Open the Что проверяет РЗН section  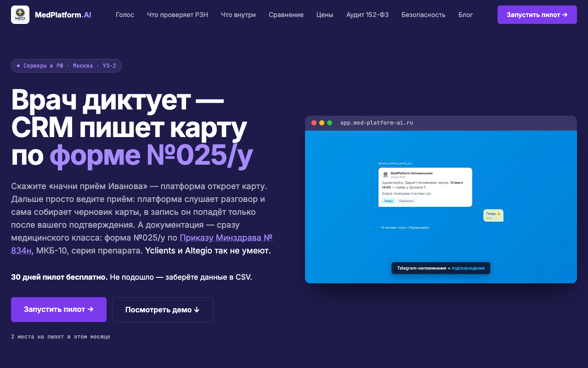click(x=177, y=15)
